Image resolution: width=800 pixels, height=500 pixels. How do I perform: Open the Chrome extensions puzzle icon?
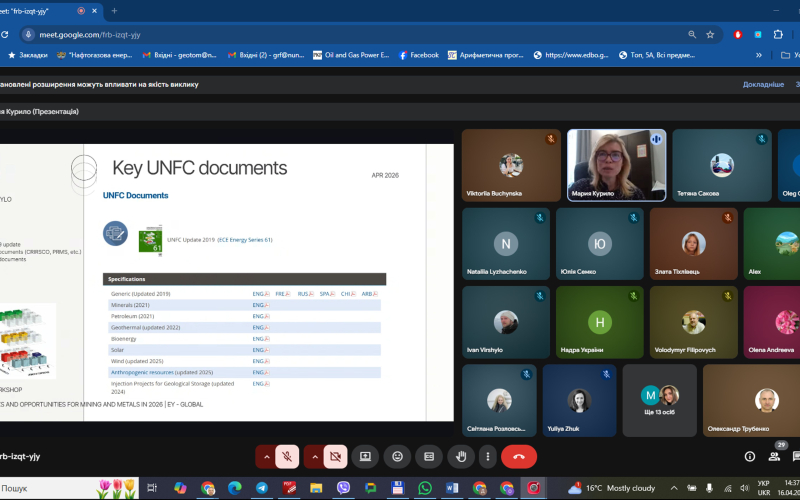(778, 35)
